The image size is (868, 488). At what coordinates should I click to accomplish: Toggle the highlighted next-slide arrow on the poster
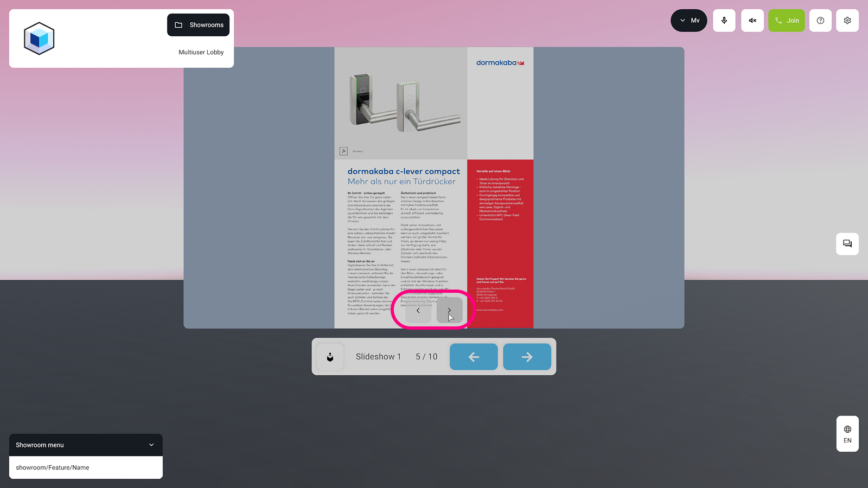(449, 310)
